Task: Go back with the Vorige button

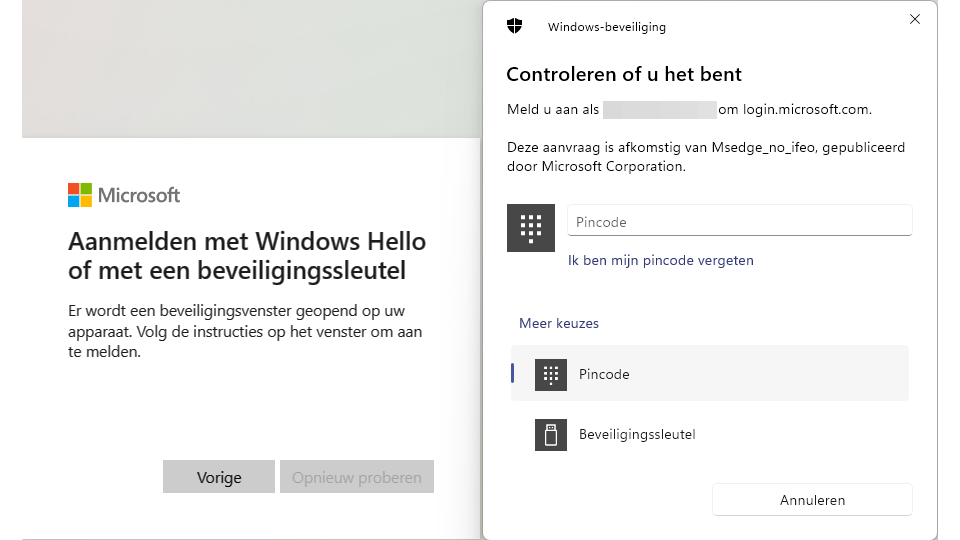Action: [219, 477]
